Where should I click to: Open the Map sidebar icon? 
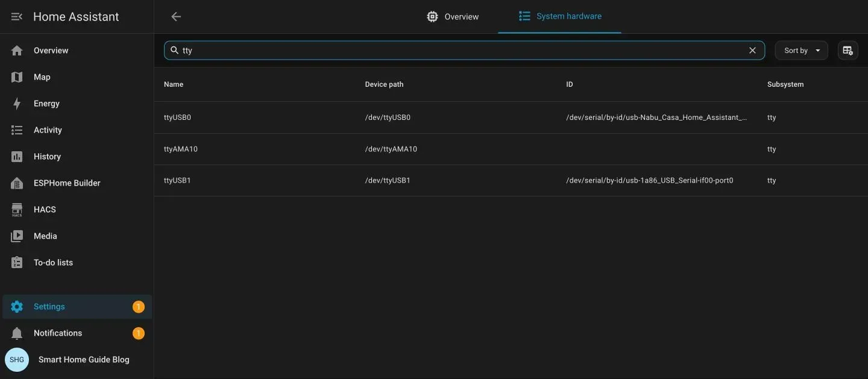[x=17, y=77]
